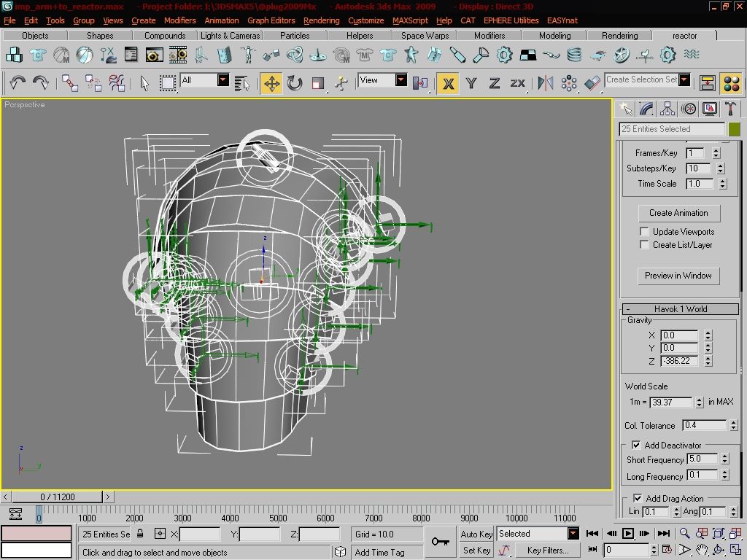The width and height of the screenshot is (747, 560).
Task: Click the object color swatch
Action: click(734, 129)
